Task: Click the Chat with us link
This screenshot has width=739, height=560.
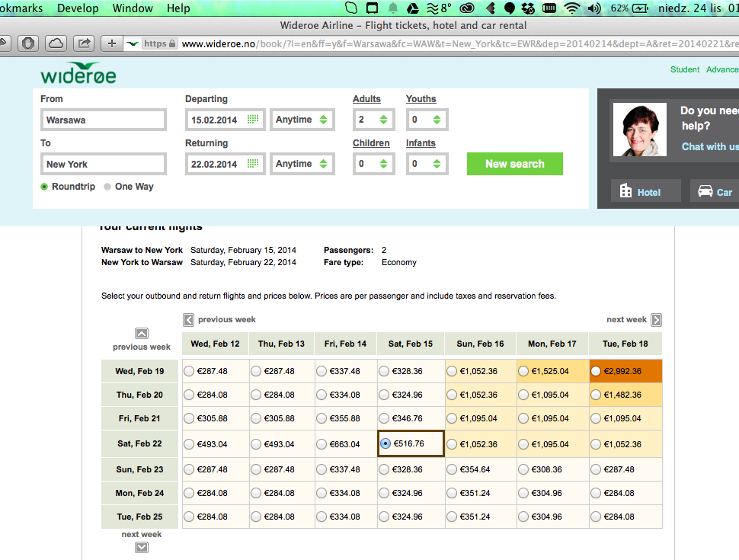Action: [710, 146]
